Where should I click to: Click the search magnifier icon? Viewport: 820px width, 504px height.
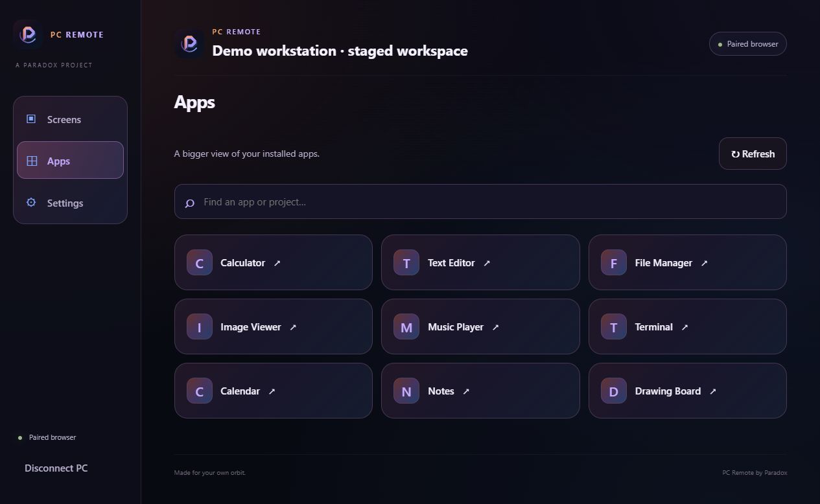[x=190, y=203]
